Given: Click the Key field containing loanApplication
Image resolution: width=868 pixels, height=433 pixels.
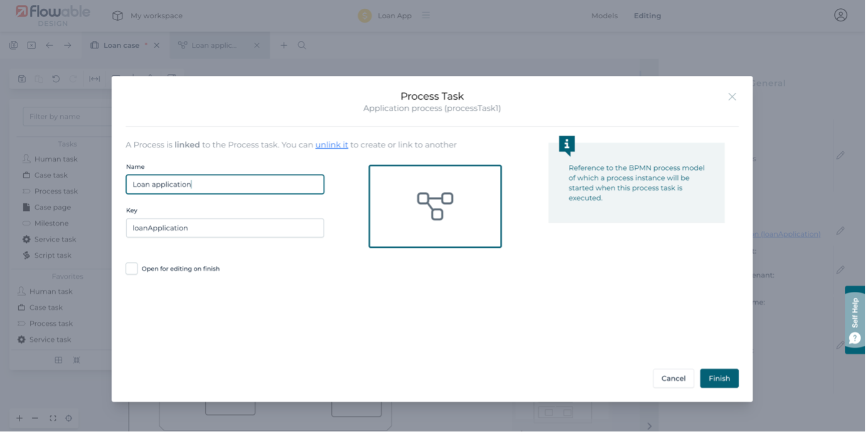Looking at the screenshot, I should (225, 228).
